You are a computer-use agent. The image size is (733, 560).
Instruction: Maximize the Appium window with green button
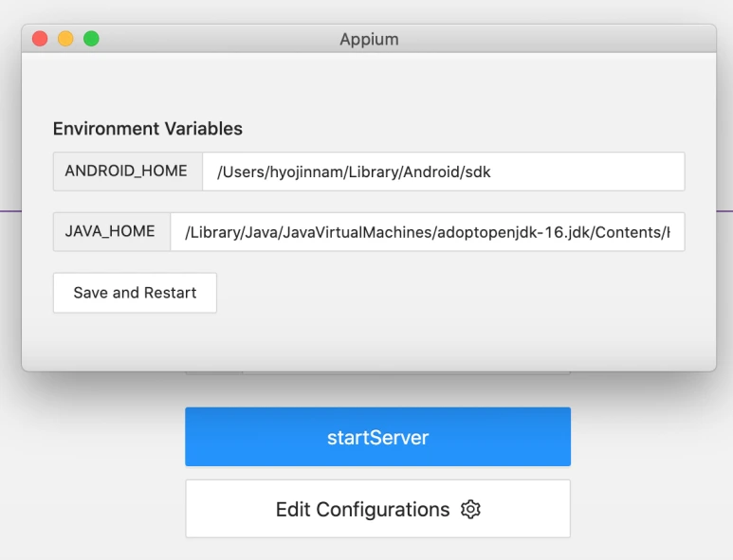(91, 39)
